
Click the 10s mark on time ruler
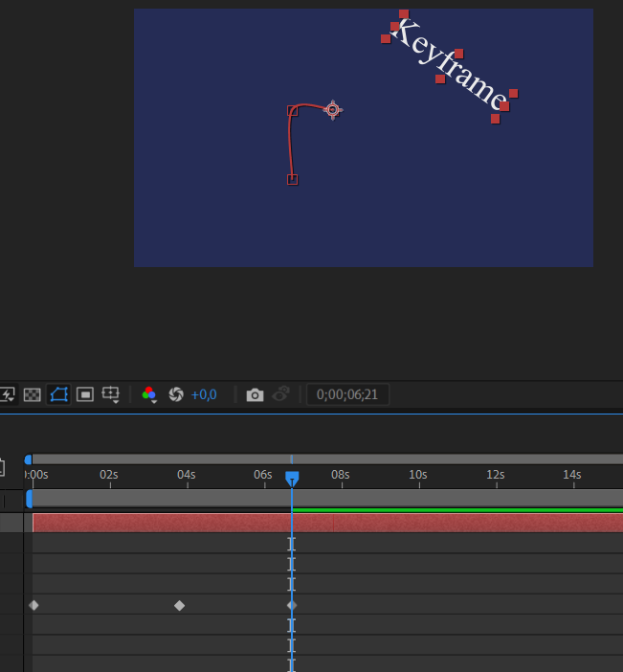(418, 475)
